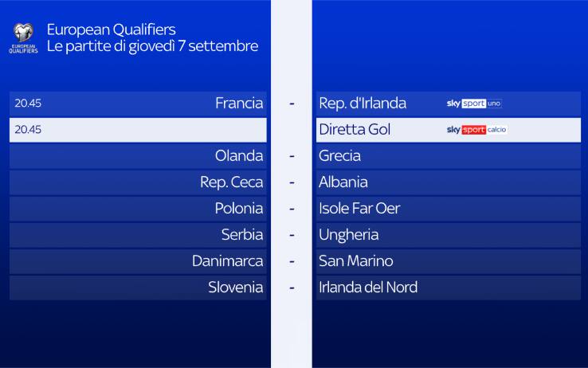Click the European Qualifiers logo
The width and height of the screenshot is (588, 368).
pyautogui.click(x=23, y=38)
